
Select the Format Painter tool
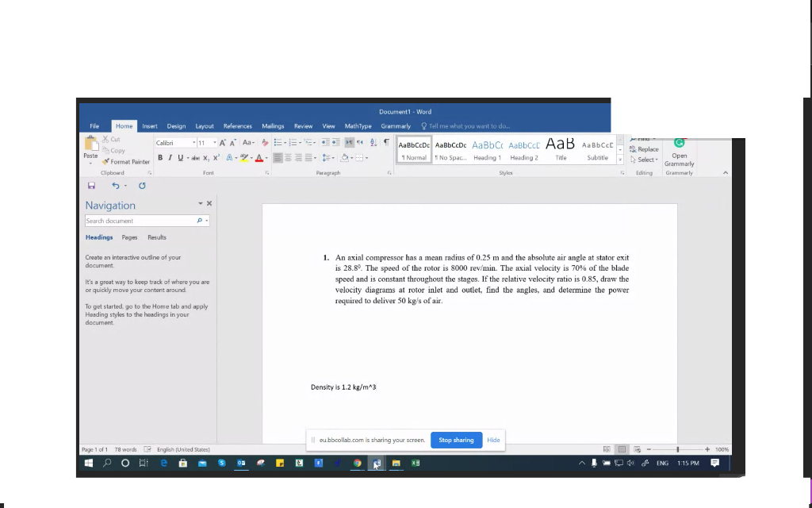click(127, 162)
